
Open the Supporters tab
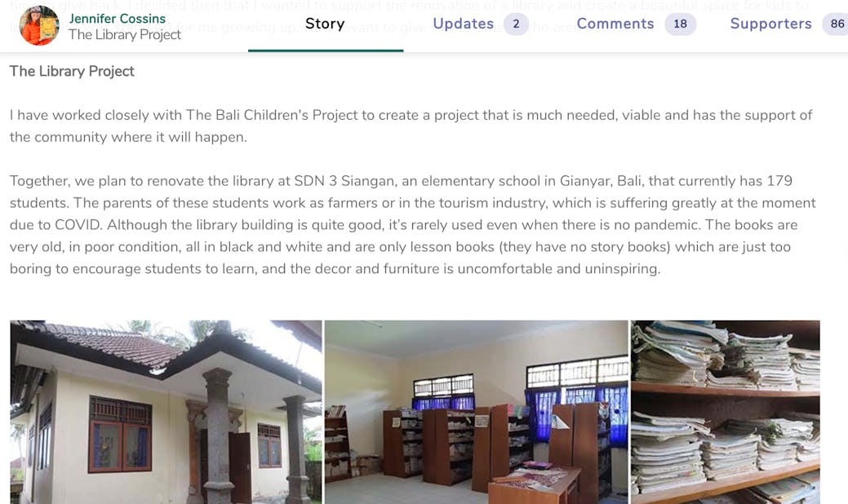coord(770,24)
